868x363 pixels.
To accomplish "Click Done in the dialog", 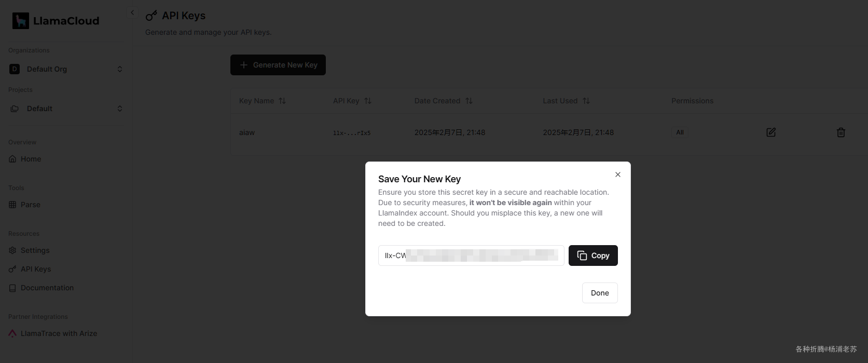I will click(600, 293).
